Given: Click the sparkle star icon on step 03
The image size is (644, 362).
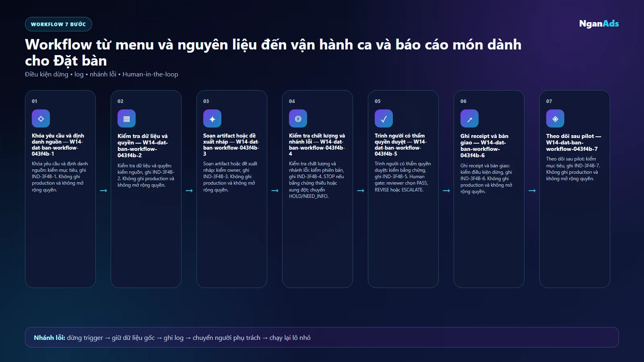Looking at the screenshot, I should click(x=212, y=119).
